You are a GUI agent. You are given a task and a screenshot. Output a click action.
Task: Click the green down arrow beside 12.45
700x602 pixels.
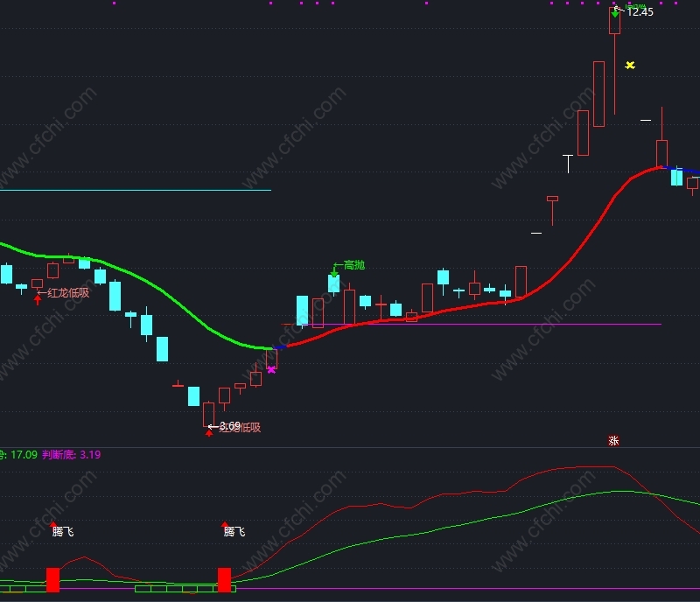click(x=615, y=13)
